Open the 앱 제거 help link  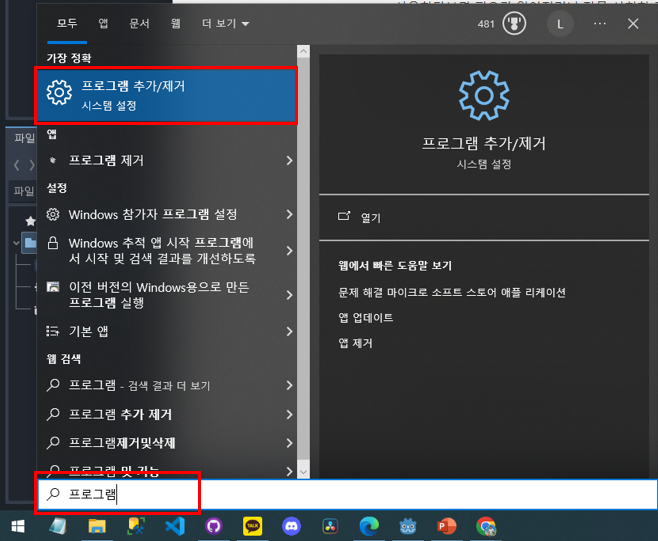pyautogui.click(x=355, y=343)
